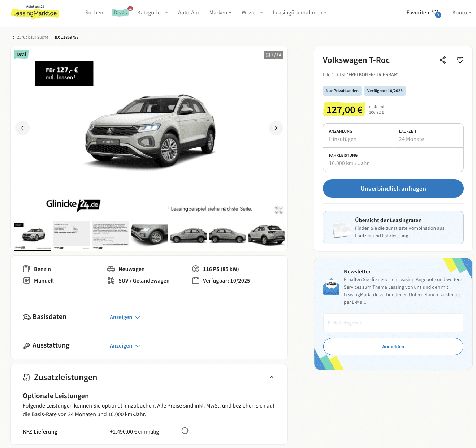Image resolution: width=476 pixels, height=448 pixels.
Task: Click the Verfügbar: 10/2025 tag
Action: pyautogui.click(x=385, y=91)
